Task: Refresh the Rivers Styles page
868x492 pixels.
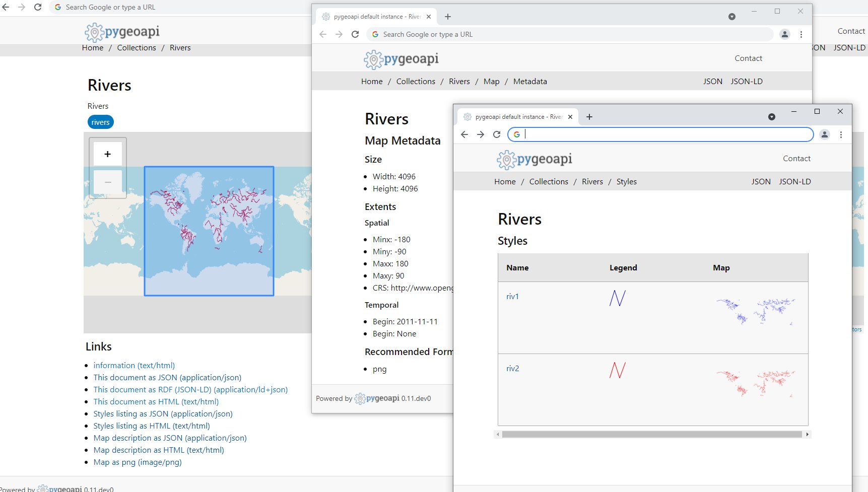Action: (497, 134)
